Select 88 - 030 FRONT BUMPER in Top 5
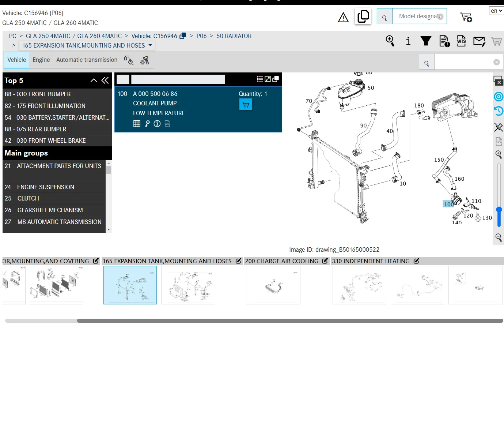 (57, 94)
